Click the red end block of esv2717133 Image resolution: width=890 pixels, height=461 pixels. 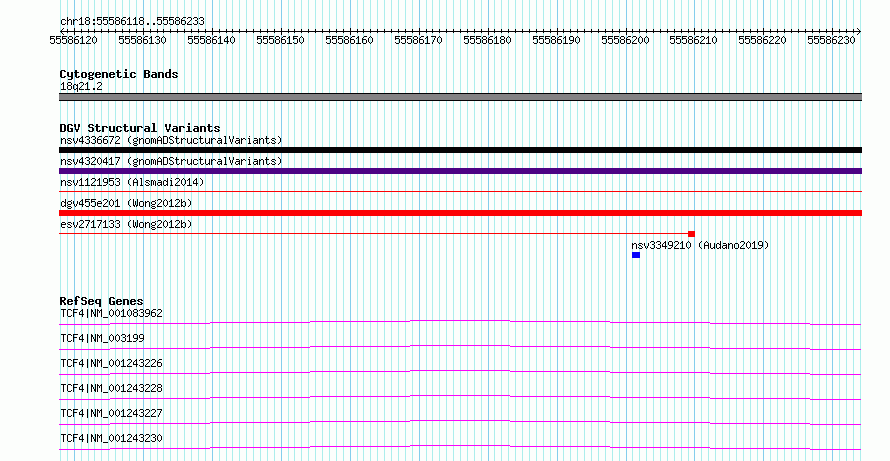(691, 234)
